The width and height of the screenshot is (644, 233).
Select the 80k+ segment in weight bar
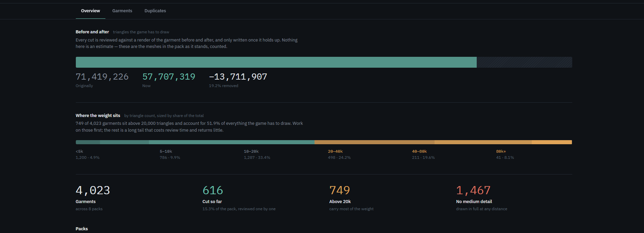tap(552, 142)
